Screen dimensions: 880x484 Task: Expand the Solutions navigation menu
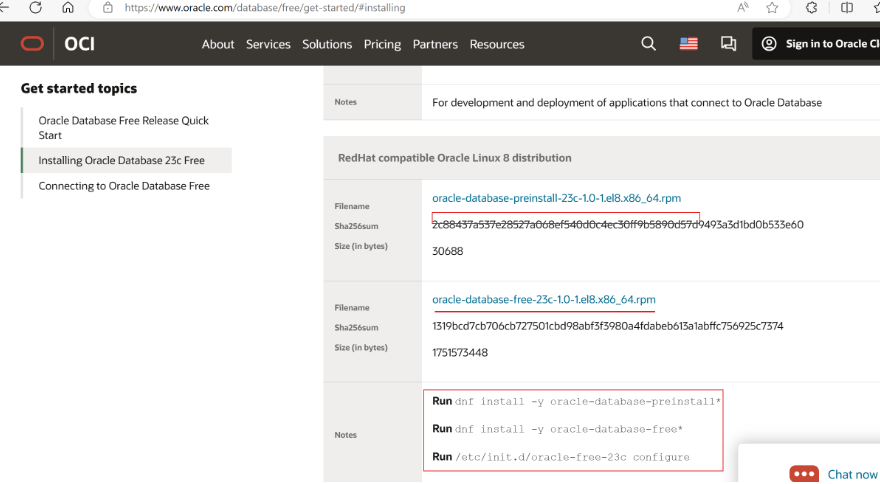(327, 44)
